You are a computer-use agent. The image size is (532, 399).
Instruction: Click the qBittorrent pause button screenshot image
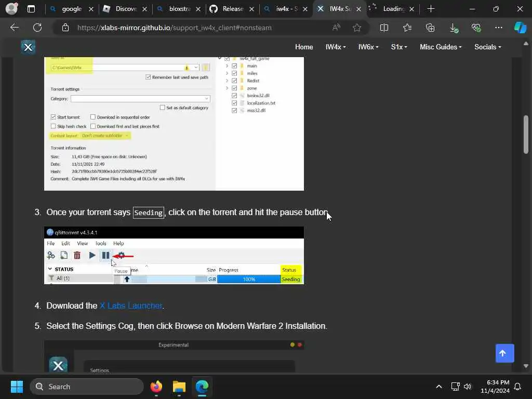(x=174, y=255)
